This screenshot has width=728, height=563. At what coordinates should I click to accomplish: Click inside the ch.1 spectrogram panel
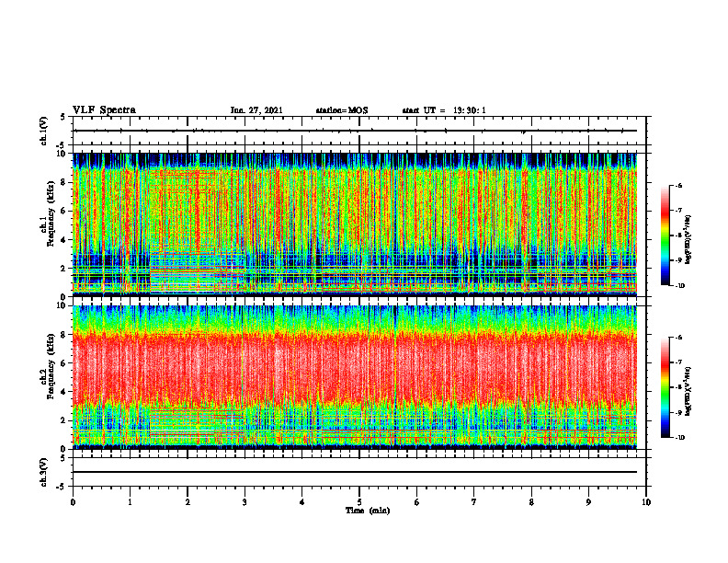click(355, 224)
